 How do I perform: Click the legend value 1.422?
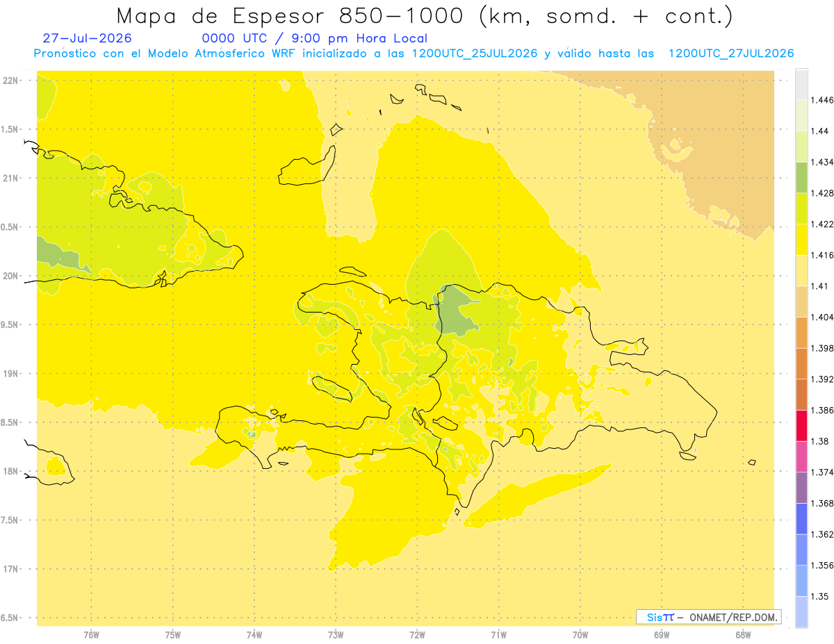(822, 224)
